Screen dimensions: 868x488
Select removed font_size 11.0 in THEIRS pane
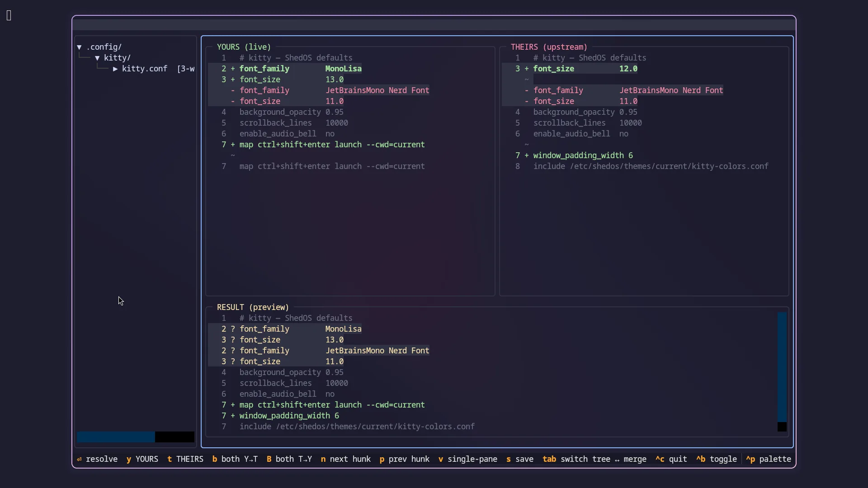click(570, 101)
